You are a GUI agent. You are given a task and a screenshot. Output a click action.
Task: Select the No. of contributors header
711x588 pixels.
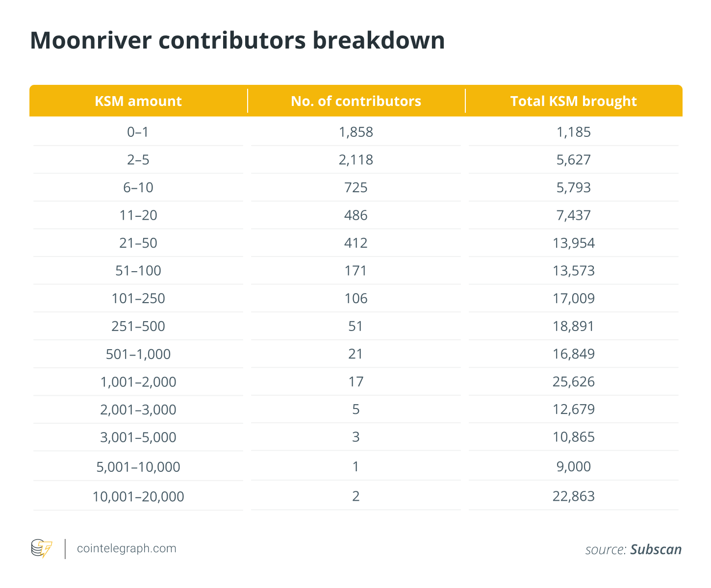pos(356,101)
